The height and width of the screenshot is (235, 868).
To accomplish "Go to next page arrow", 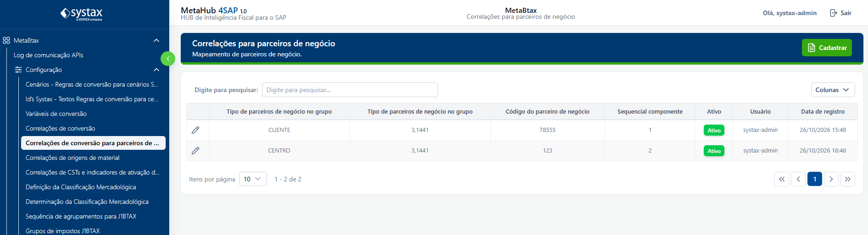I will 831,179.
